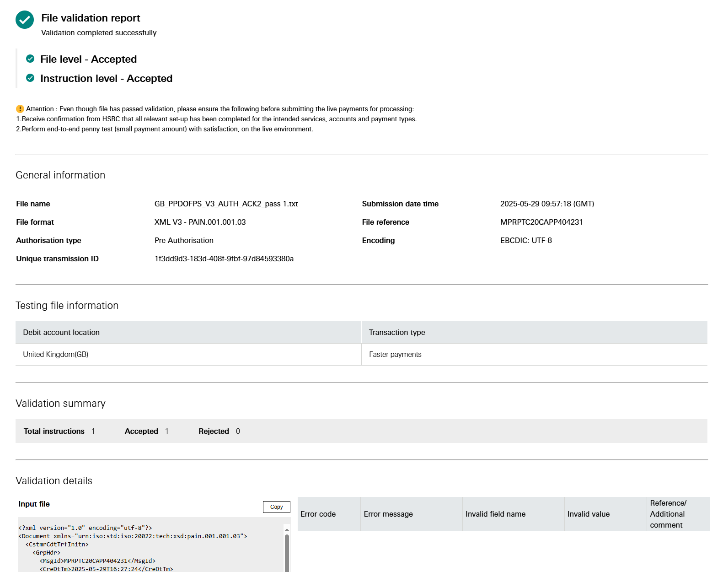Click the Submission date time label
Viewport: 728px width, 572px height.
[x=400, y=204]
